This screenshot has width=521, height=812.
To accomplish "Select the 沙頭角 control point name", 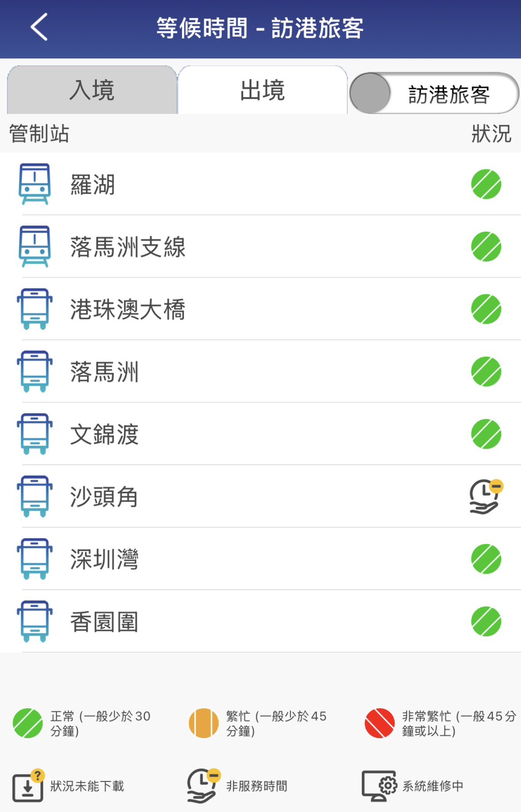I will coord(104,497).
